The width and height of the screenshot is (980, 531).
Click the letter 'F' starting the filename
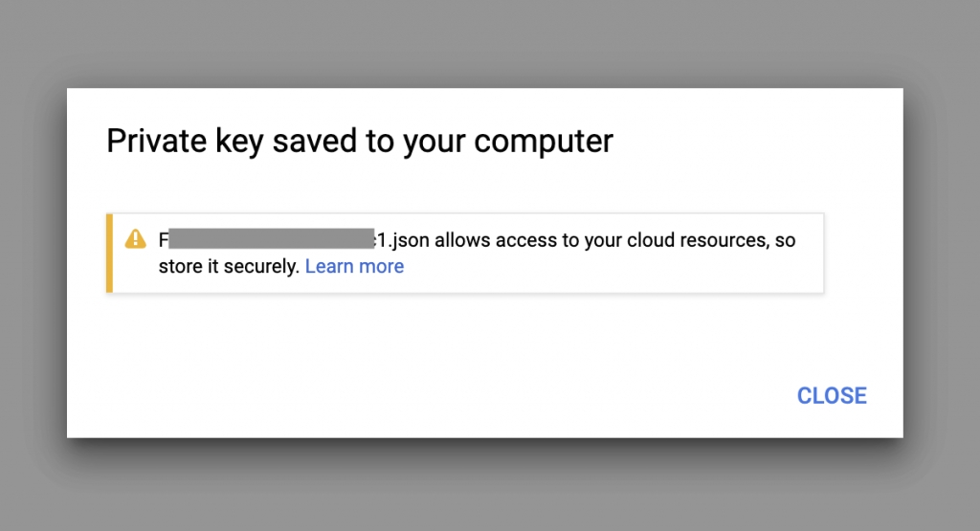(163, 240)
